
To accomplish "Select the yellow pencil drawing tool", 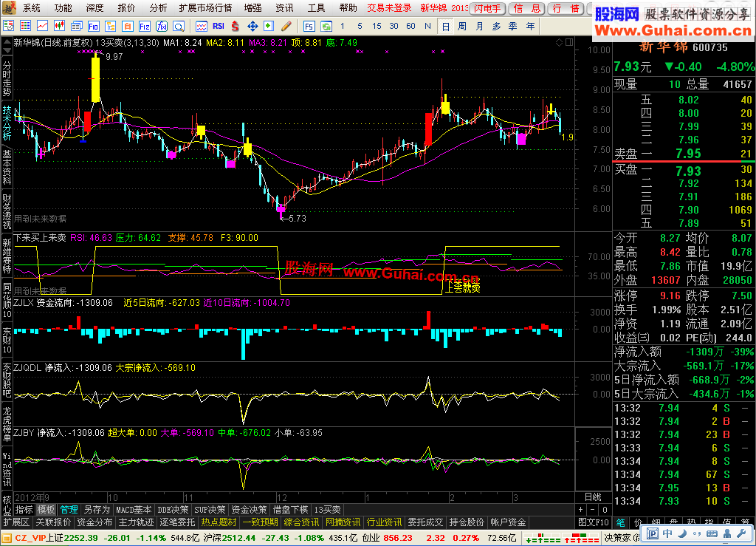I will [x=286, y=26].
